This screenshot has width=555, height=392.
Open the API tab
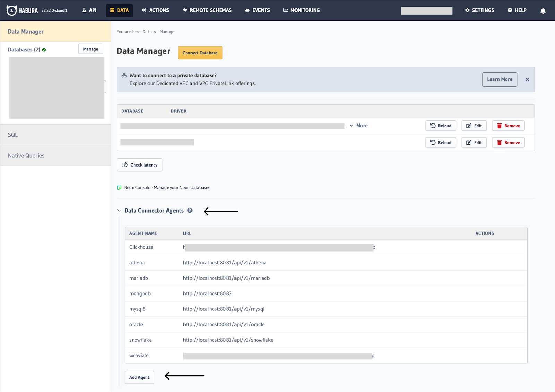89,10
